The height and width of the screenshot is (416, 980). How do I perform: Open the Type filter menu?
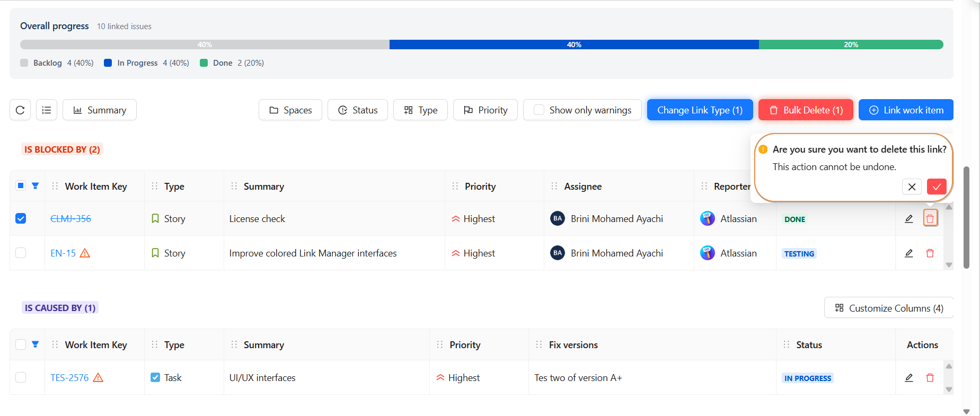pyautogui.click(x=420, y=110)
